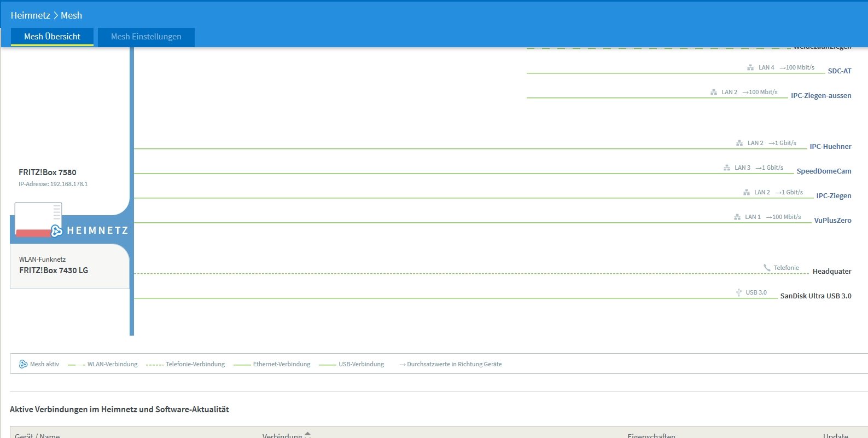Click the IP-Adresse 192.168.178.1 text
Image resolution: width=868 pixels, height=438 pixels.
[53, 184]
